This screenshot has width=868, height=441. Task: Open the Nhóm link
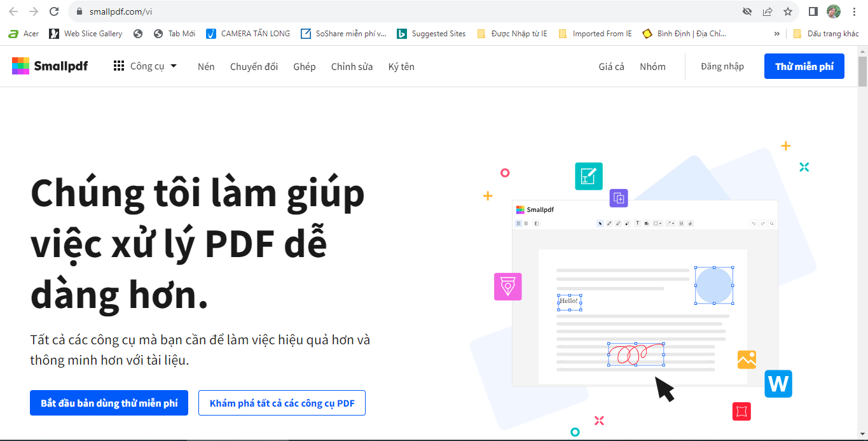tap(652, 66)
